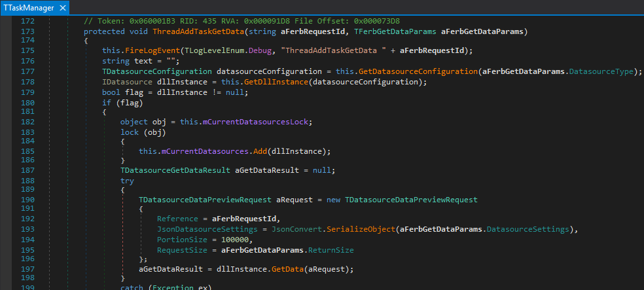This screenshot has width=644, height=290.
Task: Select ThreadAddTaskGetData method name on line 173
Action: click(x=198, y=31)
